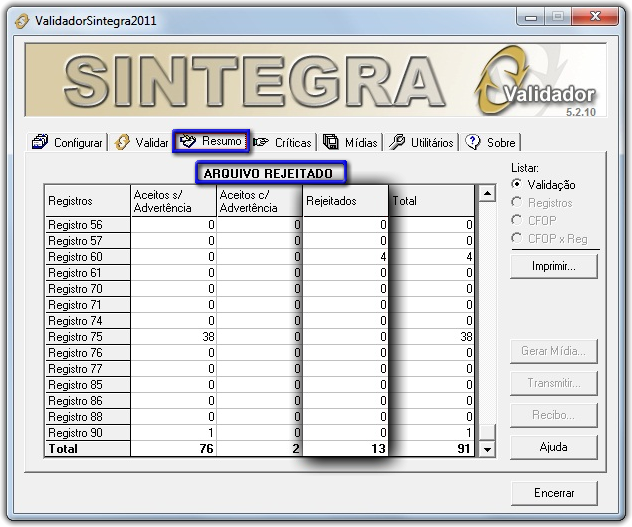Image resolution: width=632 pixels, height=527 pixels.
Task: Click the Imprimir... button
Action: pyautogui.click(x=554, y=266)
